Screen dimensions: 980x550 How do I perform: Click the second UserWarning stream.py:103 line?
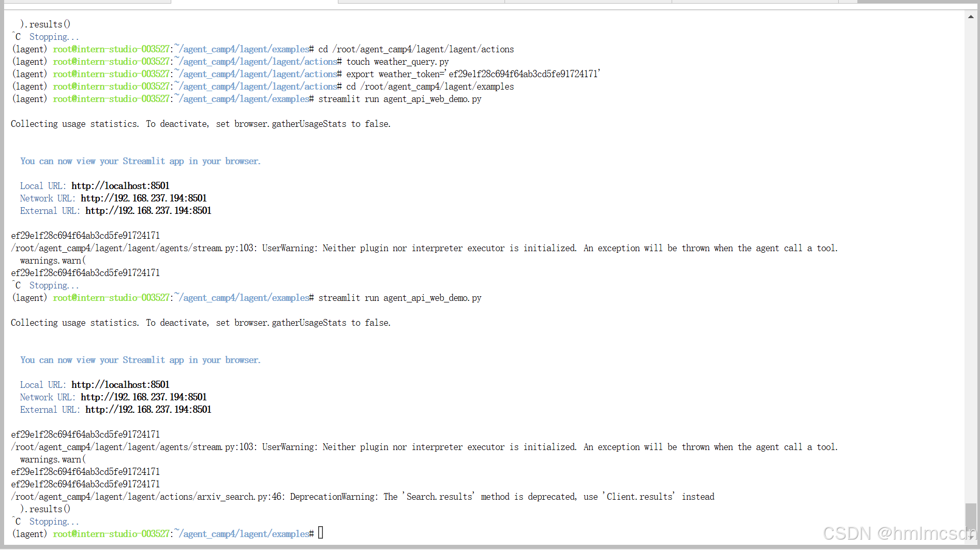coord(424,447)
